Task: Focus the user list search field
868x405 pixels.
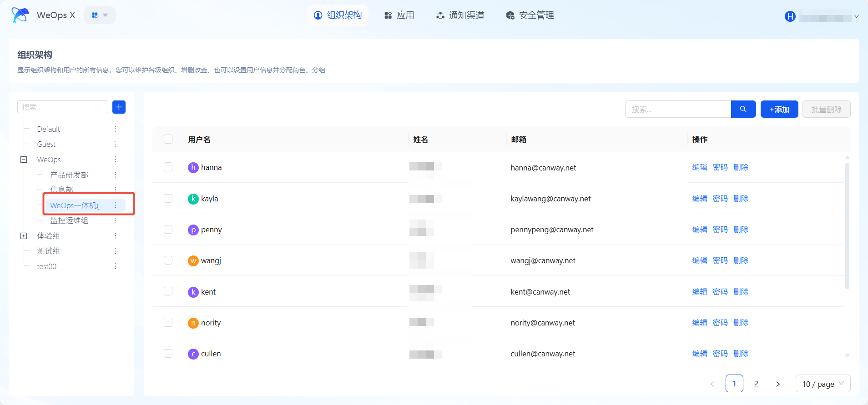Action: [678, 109]
